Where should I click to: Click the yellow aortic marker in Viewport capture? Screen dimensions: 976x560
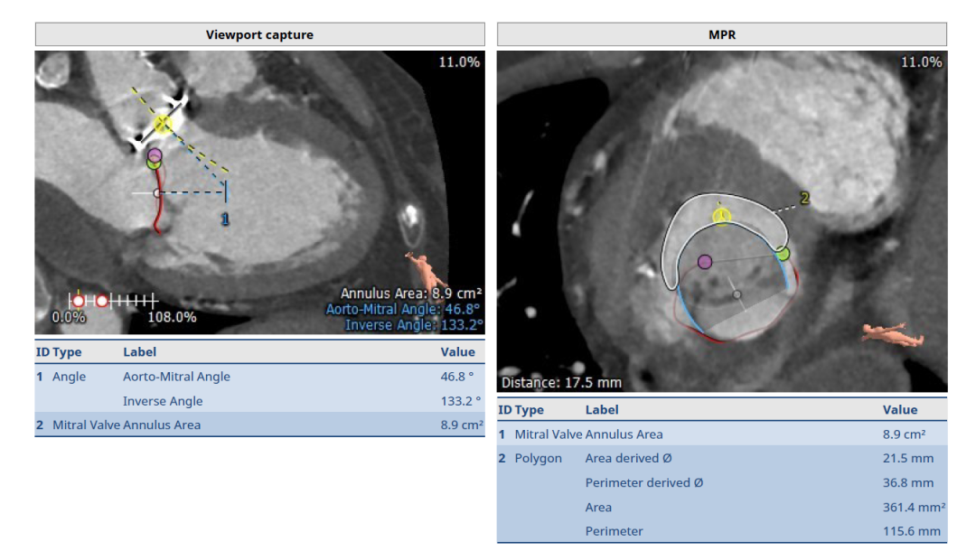tap(163, 124)
